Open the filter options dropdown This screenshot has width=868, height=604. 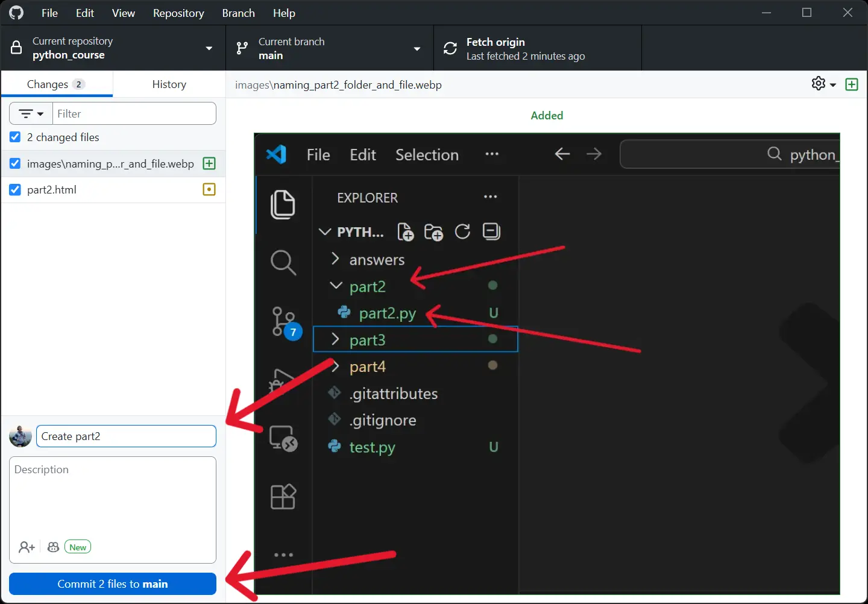tap(31, 113)
